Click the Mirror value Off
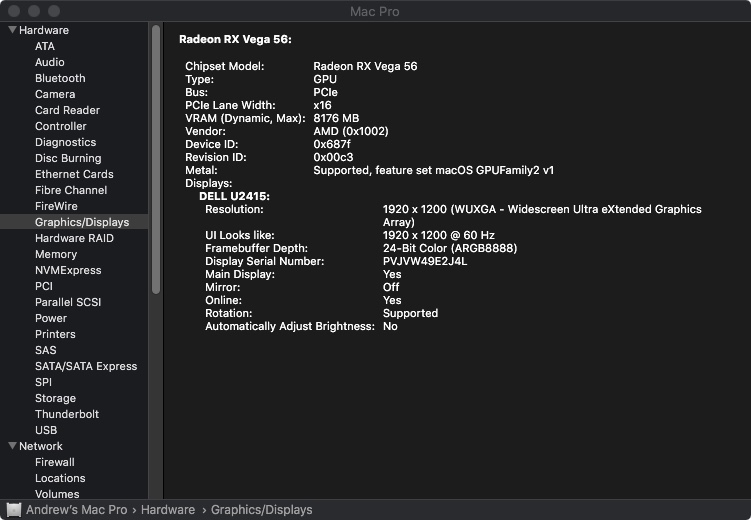 pos(391,287)
